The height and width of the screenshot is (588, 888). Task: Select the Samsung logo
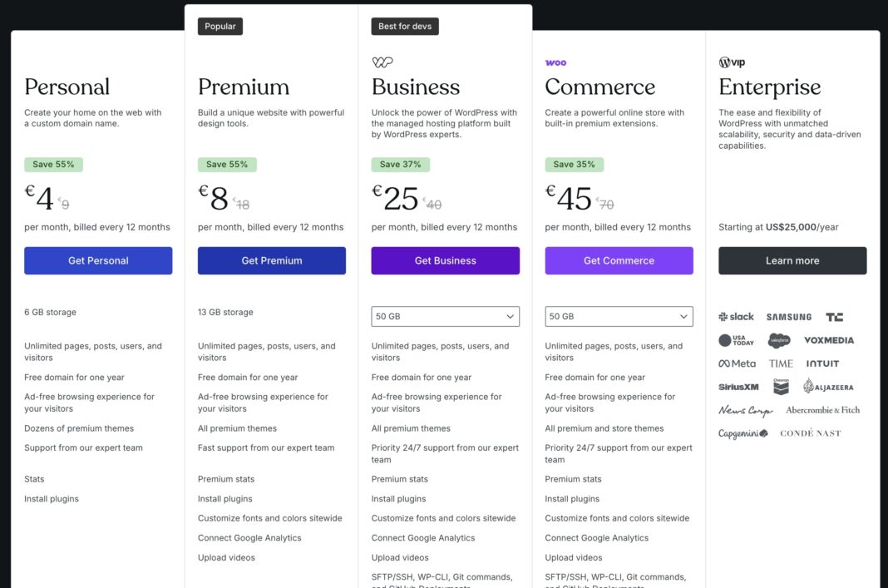(788, 316)
